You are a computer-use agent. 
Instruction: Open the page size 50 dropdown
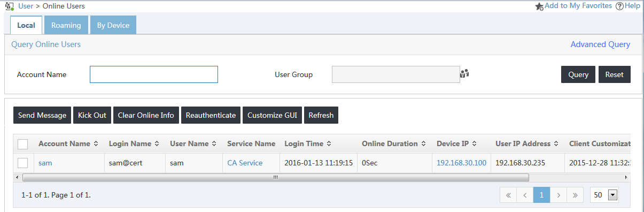pyautogui.click(x=604, y=195)
